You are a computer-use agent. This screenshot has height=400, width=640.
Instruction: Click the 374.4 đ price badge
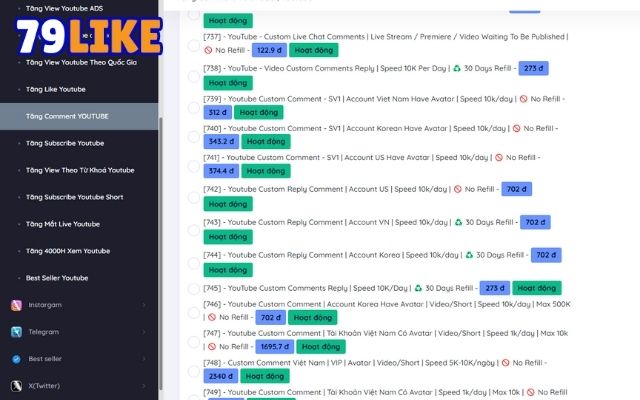click(x=221, y=171)
